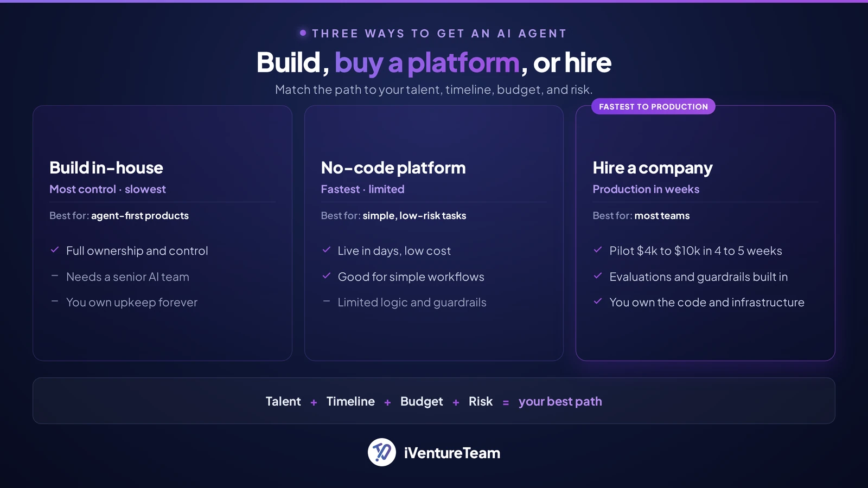This screenshot has width=868, height=488.
Task: Click the word Talent in the formula bar
Action: [x=283, y=401]
